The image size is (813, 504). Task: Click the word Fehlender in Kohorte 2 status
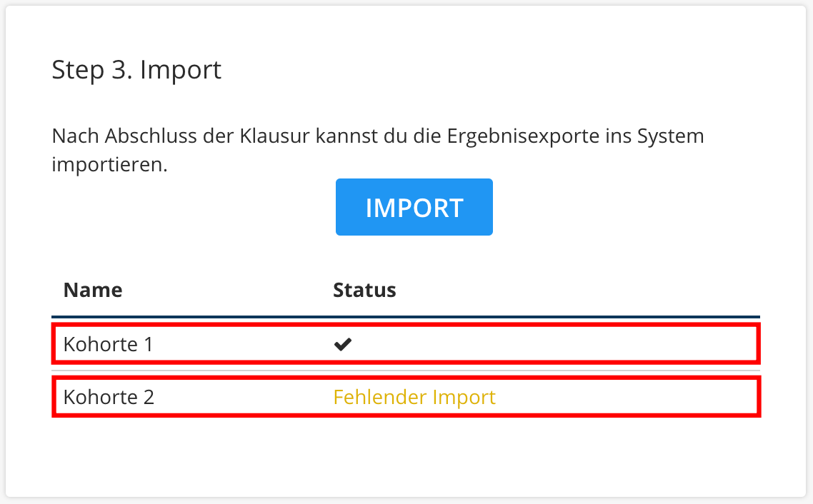(380, 398)
